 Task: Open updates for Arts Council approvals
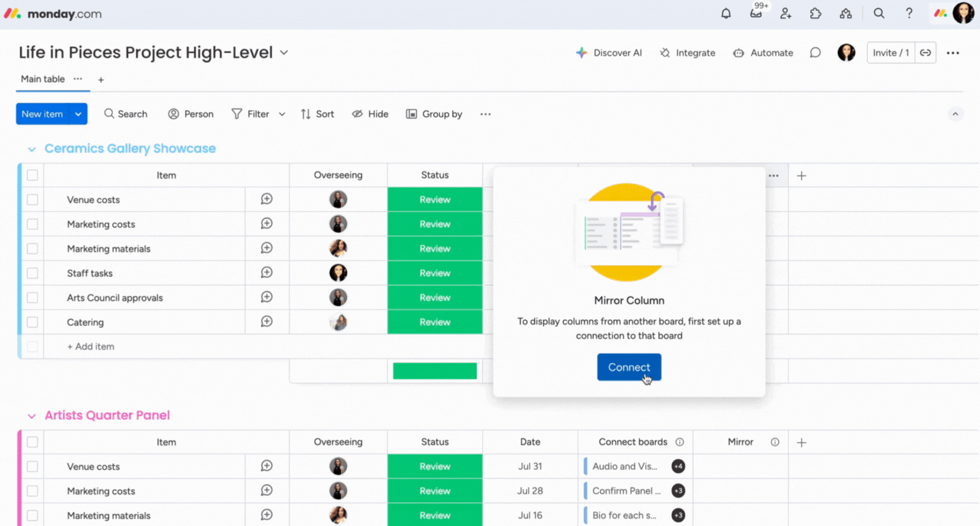267,297
